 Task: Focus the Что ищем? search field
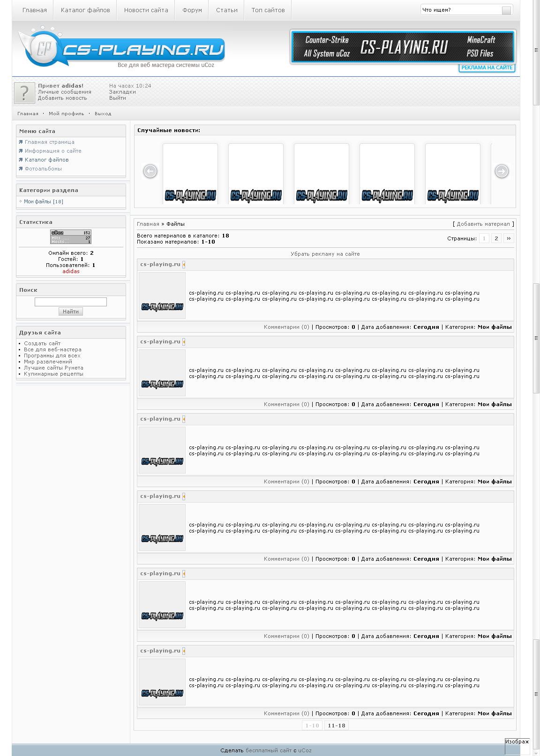[x=461, y=10]
